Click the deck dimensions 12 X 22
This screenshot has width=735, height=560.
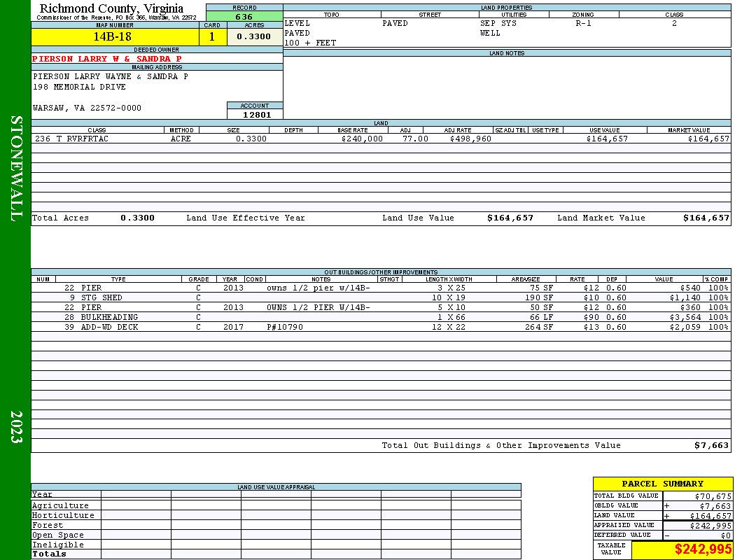coord(449,327)
